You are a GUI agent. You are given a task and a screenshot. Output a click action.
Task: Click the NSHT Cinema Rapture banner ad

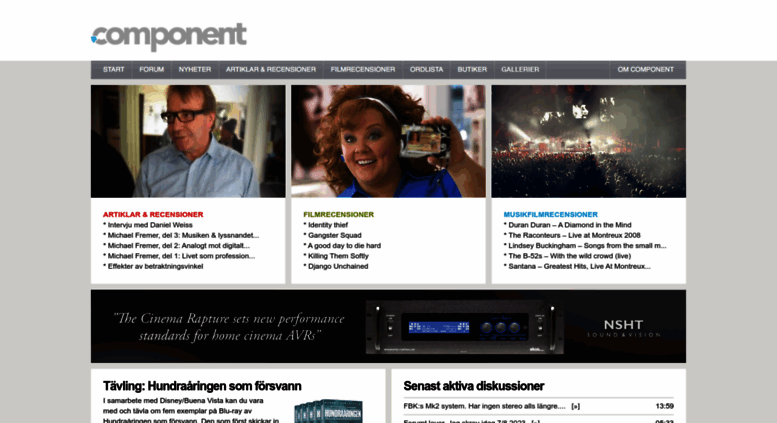pyautogui.click(x=388, y=326)
